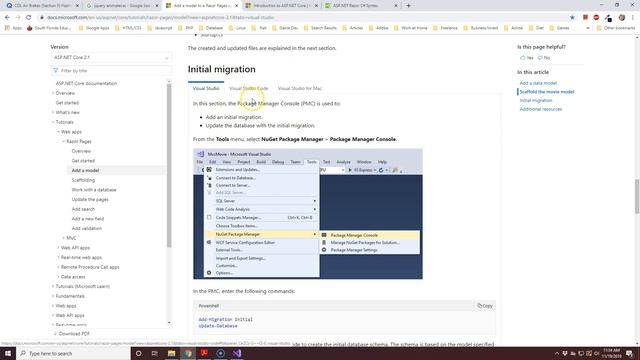Open the Anime bookmark folder
The image size is (640, 360).
(513, 28)
